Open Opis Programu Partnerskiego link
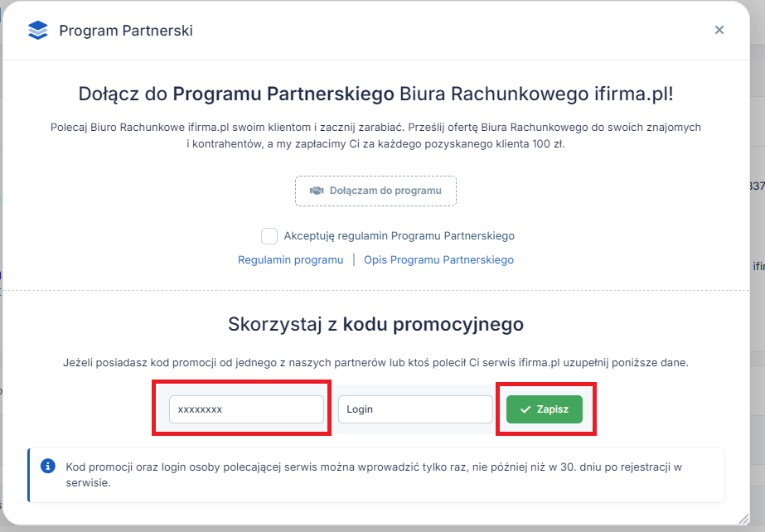This screenshot has width=765, height=532. (438, 260)
